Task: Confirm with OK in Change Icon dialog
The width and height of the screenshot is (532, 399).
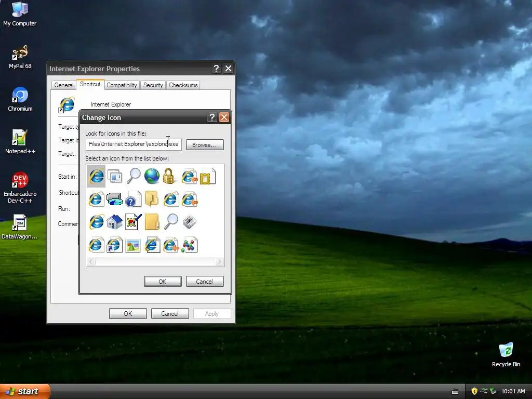Action: point(163,282)
